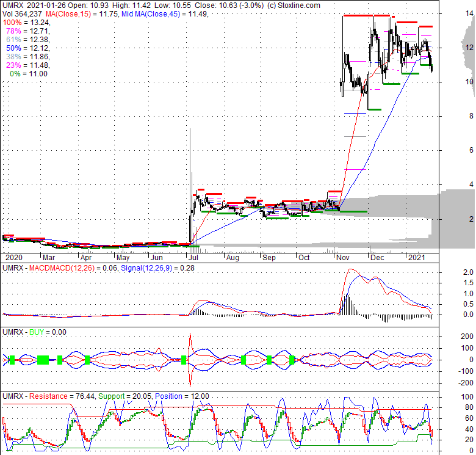476x455 pixels.
Task: Click the 23% = 11.48 level
Action: [27, 65]
